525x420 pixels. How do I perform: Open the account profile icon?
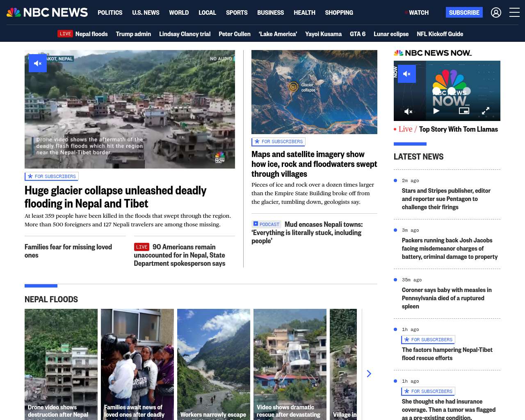coord(496,13)
